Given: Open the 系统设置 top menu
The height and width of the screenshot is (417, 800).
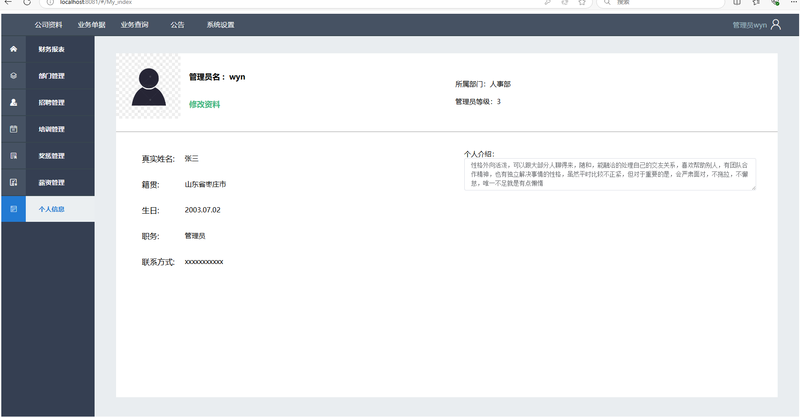Looking at the screenshot, I should coord(220,24).
